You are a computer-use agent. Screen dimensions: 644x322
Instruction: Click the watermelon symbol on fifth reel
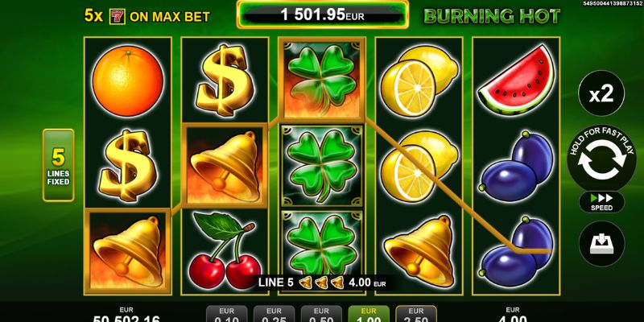coord(517,80)
